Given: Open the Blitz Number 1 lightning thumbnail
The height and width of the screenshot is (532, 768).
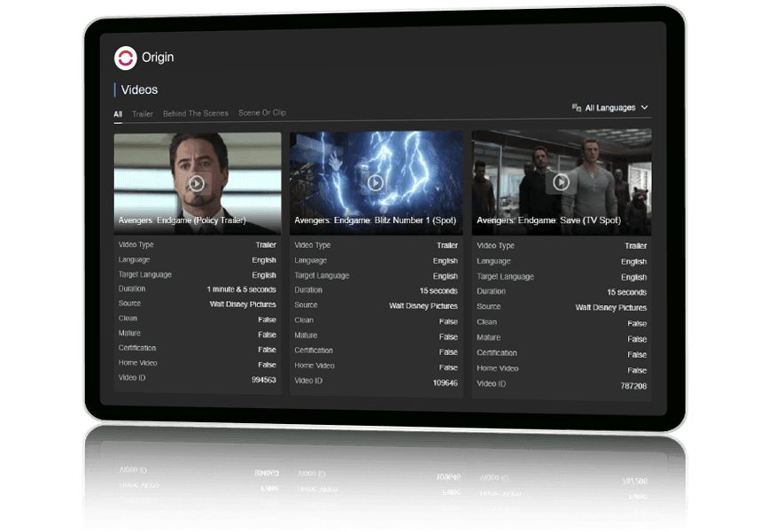Looking at the screenshot, I should point(376,183).
